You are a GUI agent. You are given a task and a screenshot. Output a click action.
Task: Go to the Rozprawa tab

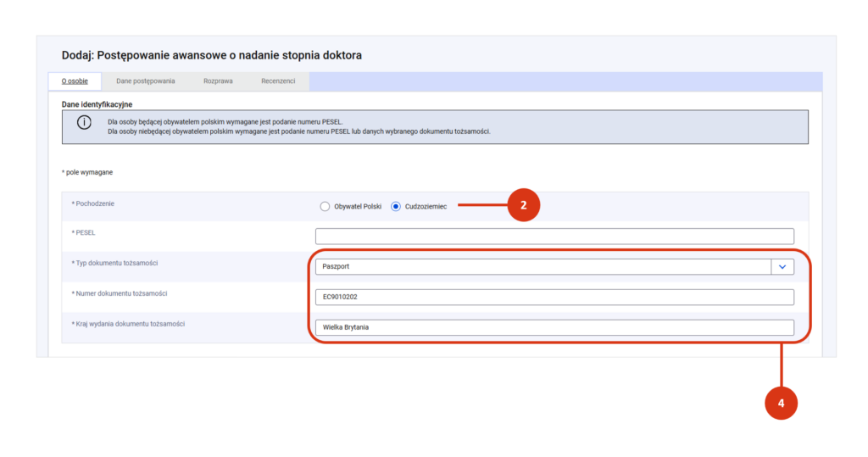[218, 81]
